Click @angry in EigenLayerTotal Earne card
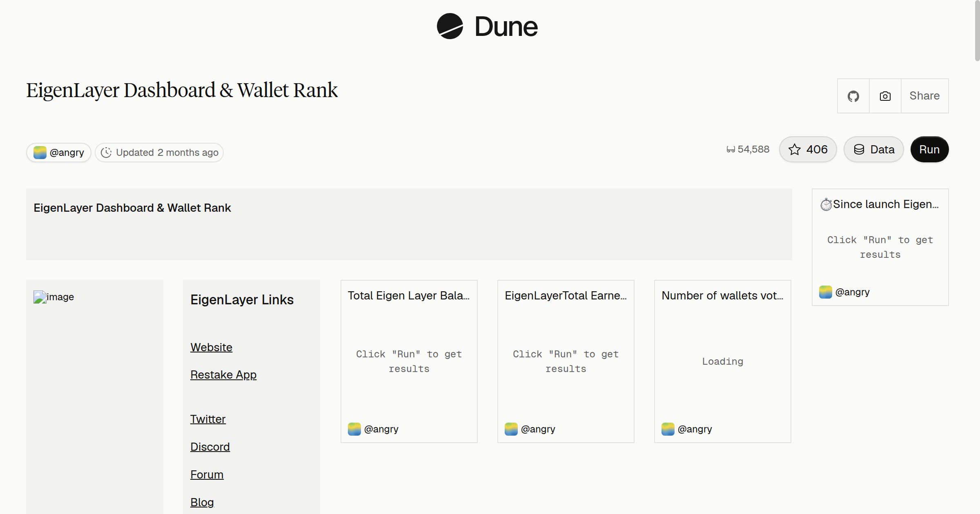The height and width of the screenshot is (514, 980). (530, 429)
